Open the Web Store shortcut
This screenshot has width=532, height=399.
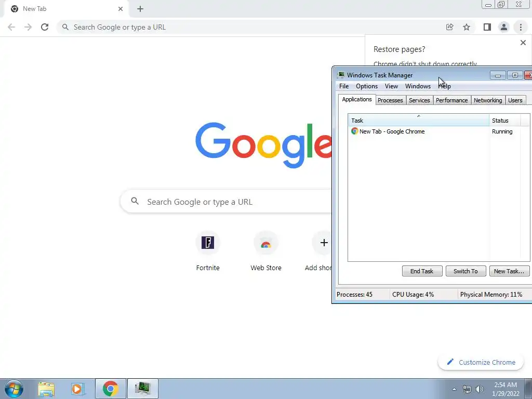click(x=266, y=251)
